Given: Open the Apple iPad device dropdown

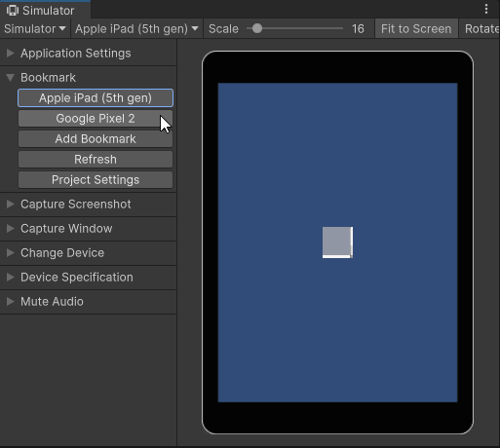Looking at the screenshot, I should coord(136,29).
